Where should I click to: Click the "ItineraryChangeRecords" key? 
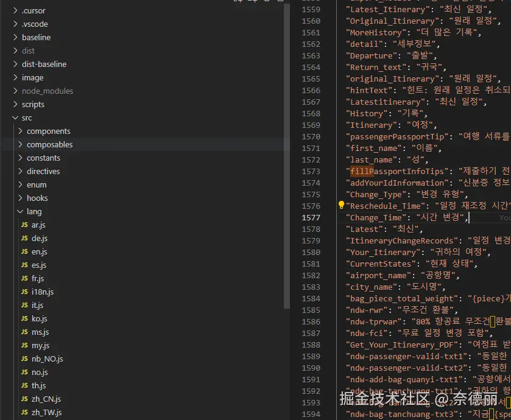[402, 240]
